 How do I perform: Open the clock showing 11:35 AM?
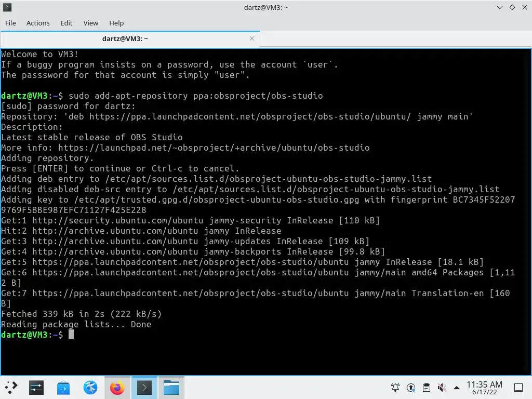[x=484, y=388]
